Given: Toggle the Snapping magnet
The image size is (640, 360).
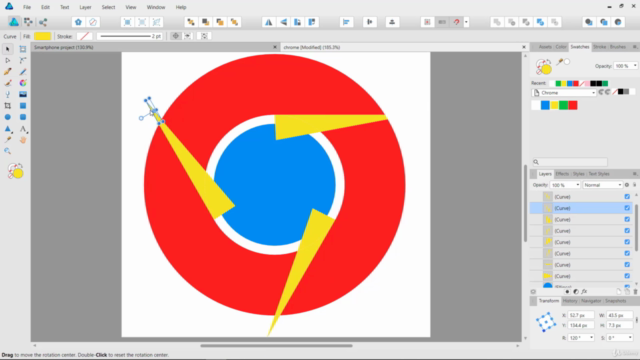Looking at the screenshot, I should tap(457, 22).
